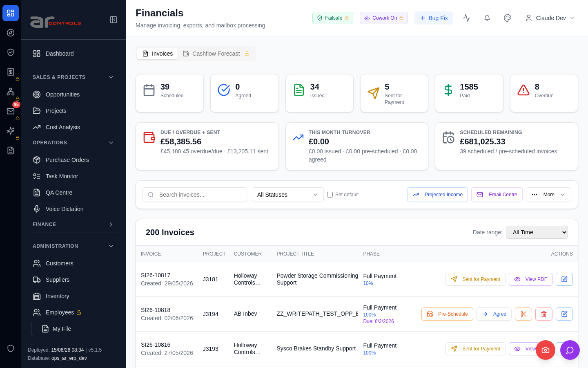Open the shield check icon in the rail

11,52
